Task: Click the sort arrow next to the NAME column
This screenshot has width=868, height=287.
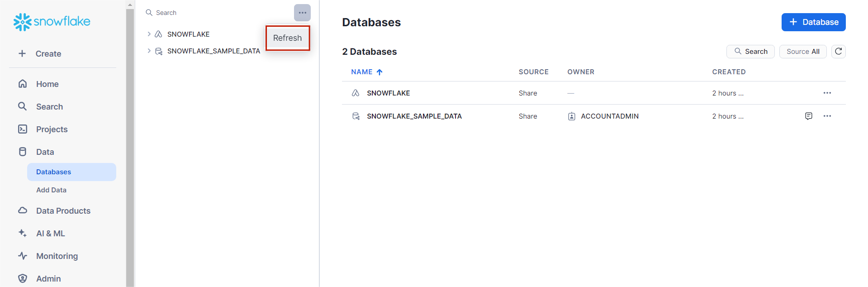Action: pos(379,72)
